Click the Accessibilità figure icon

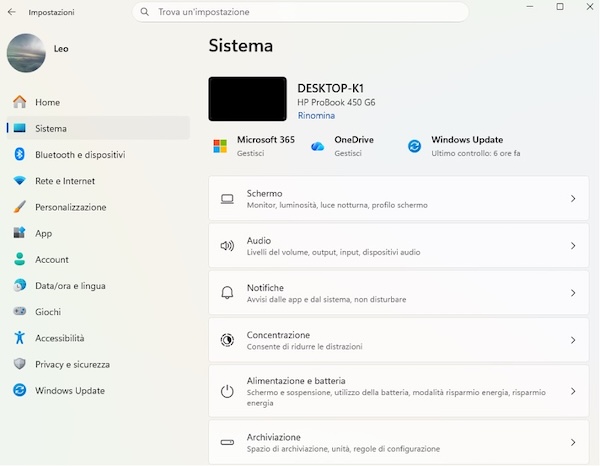click(20, 337)
